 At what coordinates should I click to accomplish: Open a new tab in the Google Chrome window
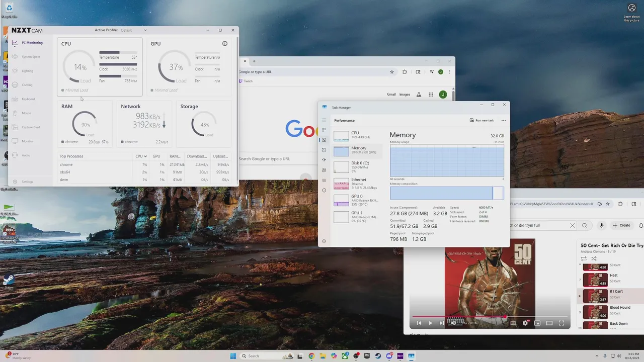pyautogui.click(x=254, y=61)
